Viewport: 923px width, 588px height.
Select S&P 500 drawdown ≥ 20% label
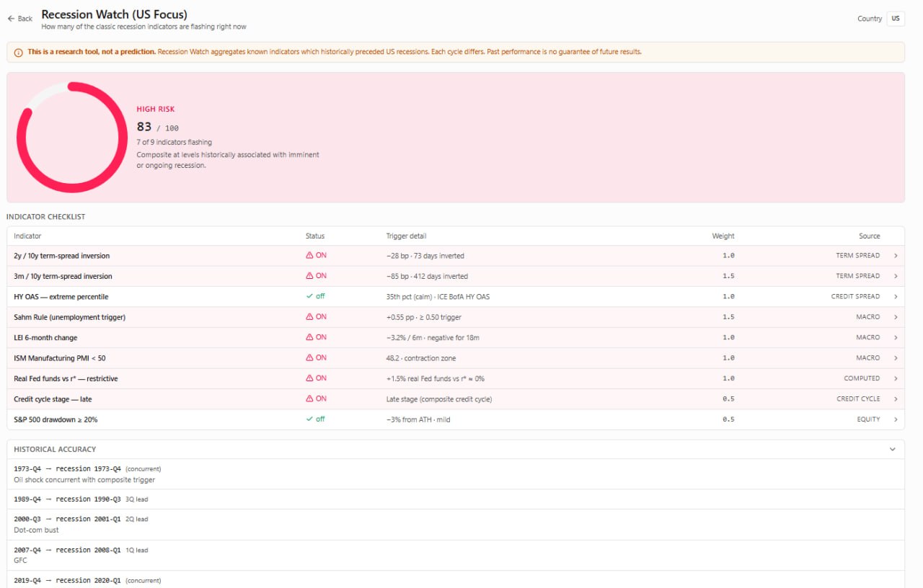coord(56,419)
